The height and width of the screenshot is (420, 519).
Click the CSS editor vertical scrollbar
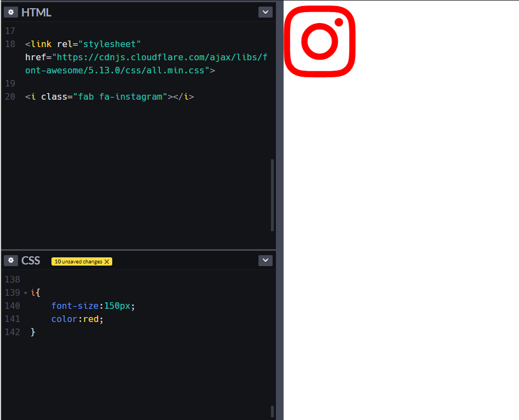click(x=272, y=411)
